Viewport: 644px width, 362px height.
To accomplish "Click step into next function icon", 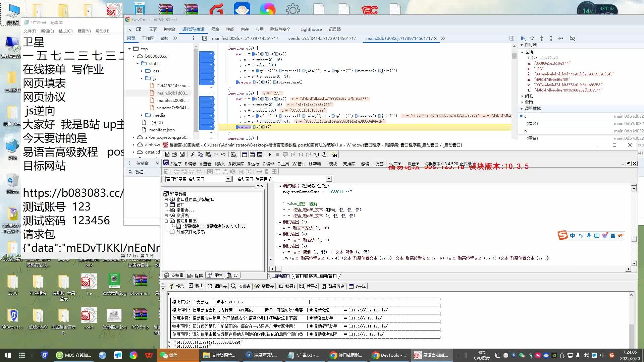I will (x=542, y=39).
